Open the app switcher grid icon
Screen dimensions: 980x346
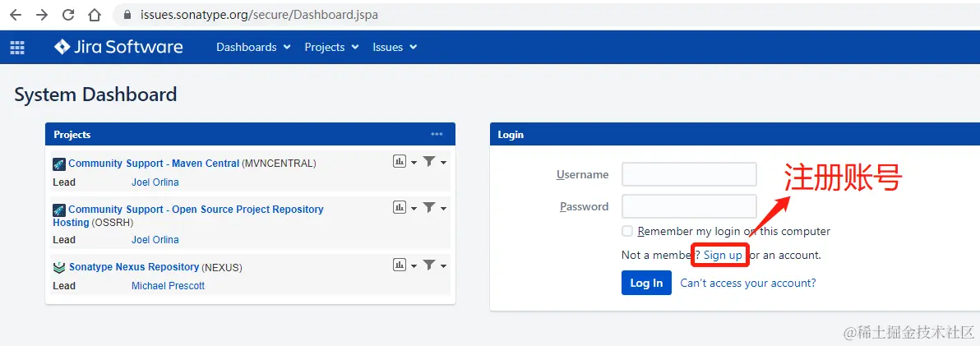coord(17,48)
